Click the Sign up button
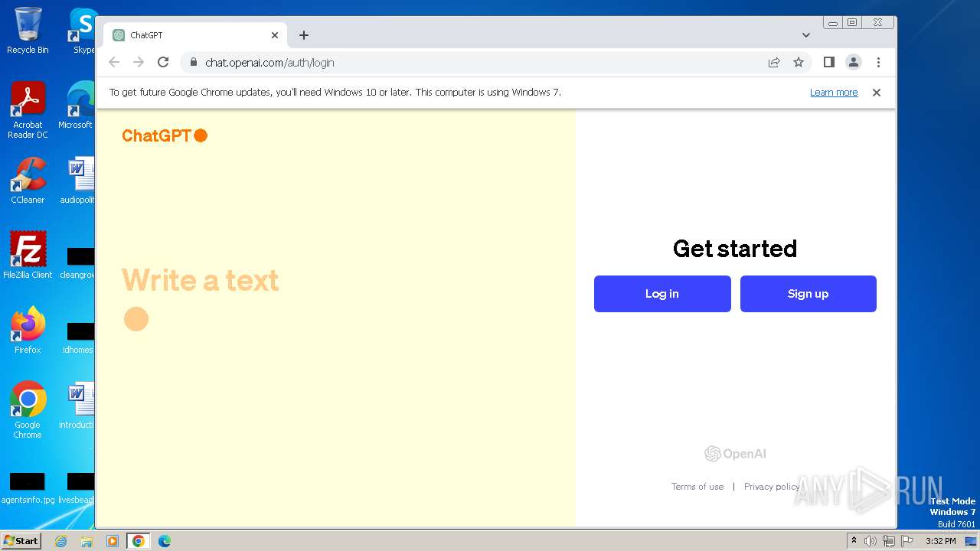The image size is (980, 551). point(808,294)
